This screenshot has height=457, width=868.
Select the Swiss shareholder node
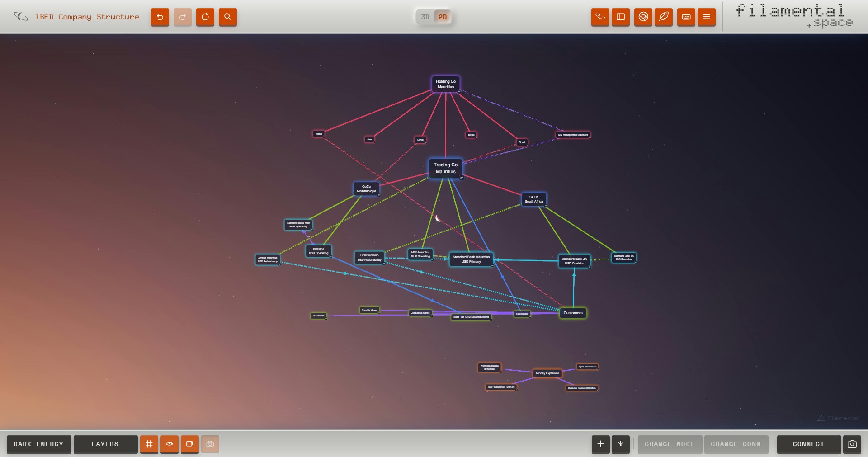pyautogui.click(x=471, y=135)
